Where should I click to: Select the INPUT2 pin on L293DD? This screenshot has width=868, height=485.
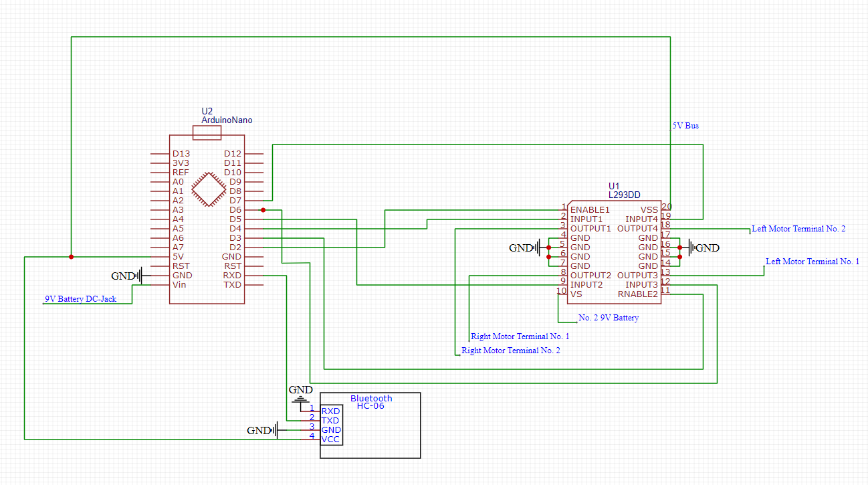coord(586,285)
